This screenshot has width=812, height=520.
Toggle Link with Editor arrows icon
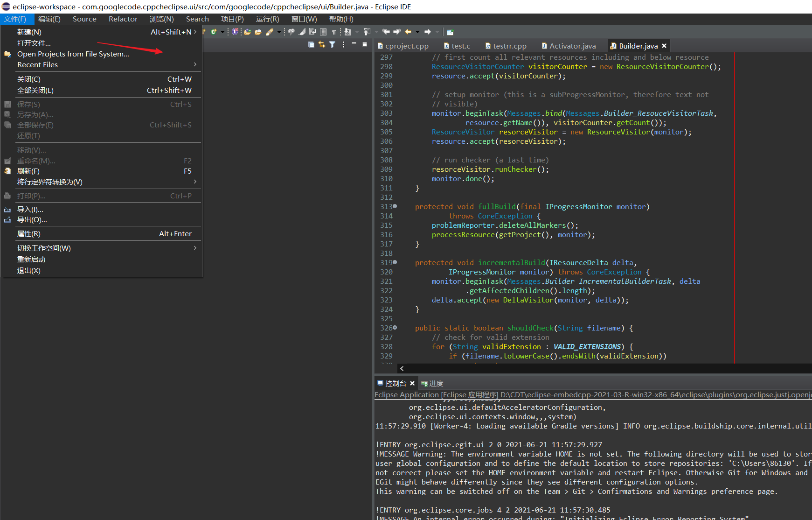[322, 45]
